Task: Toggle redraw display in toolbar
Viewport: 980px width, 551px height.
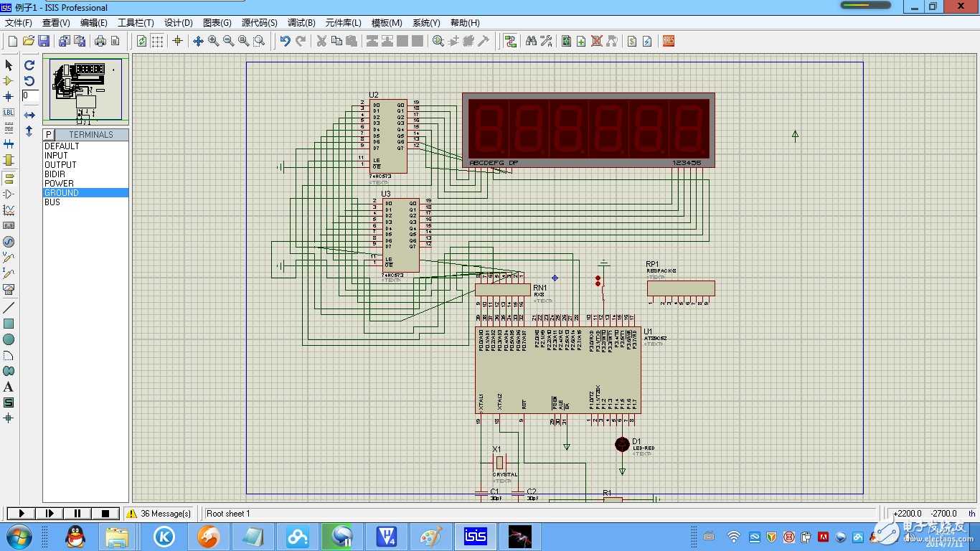Action: click(142, 42)
